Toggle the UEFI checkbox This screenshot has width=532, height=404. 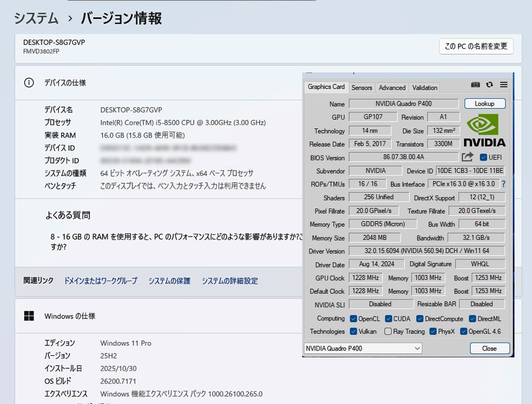coord(483,158)
